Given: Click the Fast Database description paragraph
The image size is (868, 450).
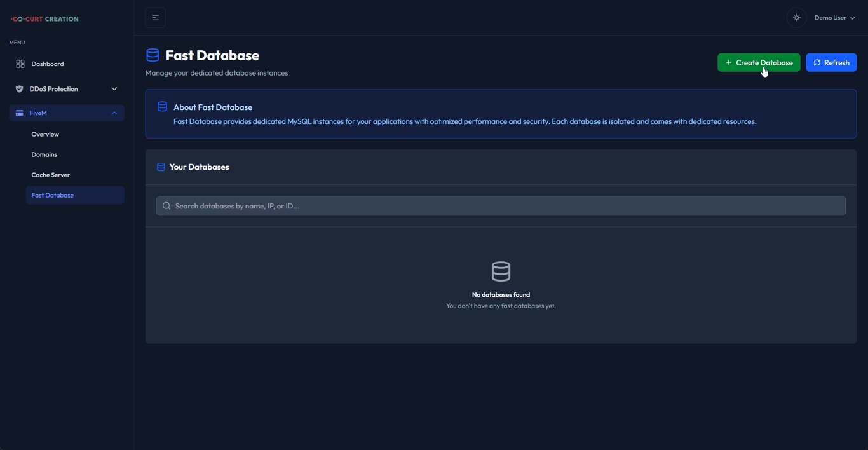Looking at the screenshot, I should [465, 121].
